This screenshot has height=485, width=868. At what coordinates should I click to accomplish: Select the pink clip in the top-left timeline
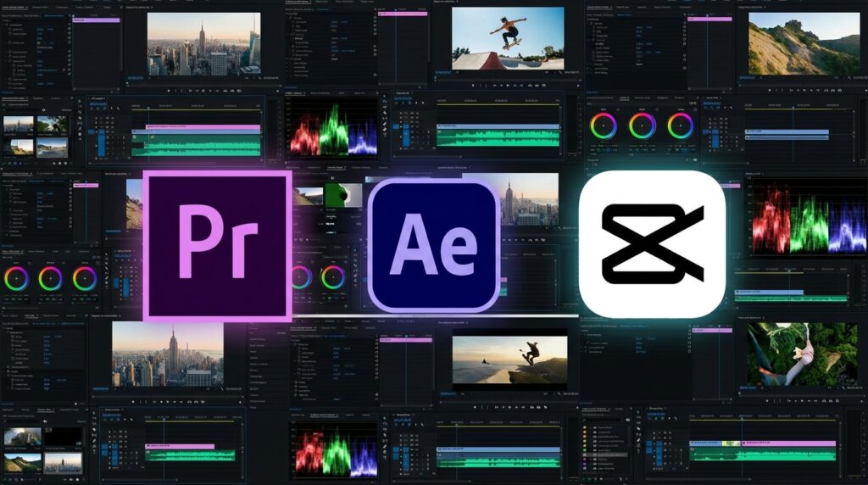click(202, 128)
